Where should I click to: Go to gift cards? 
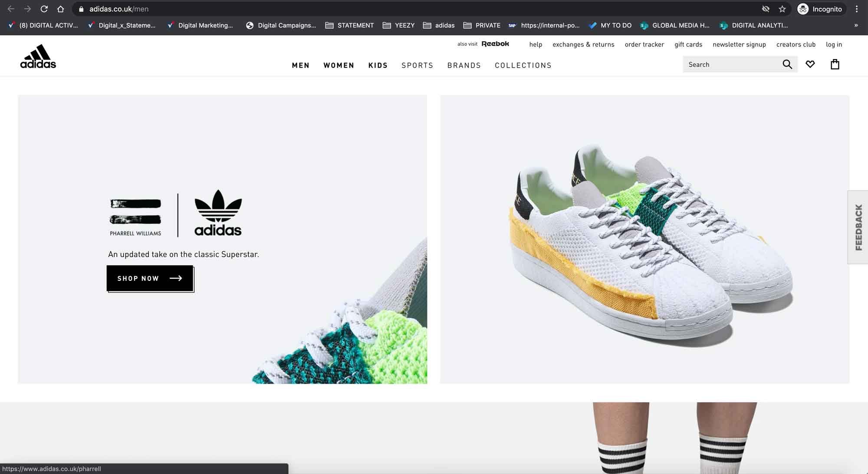click(688, 44)
